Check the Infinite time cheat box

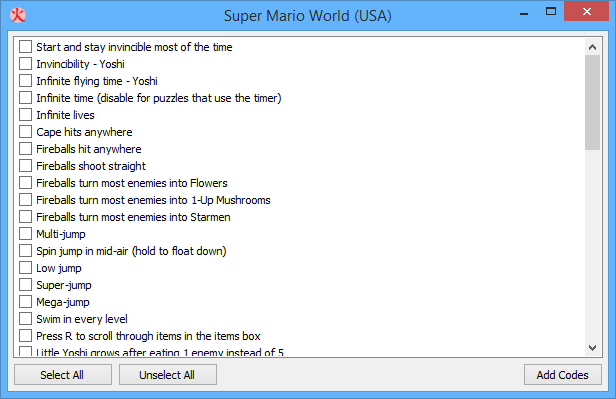26,97
